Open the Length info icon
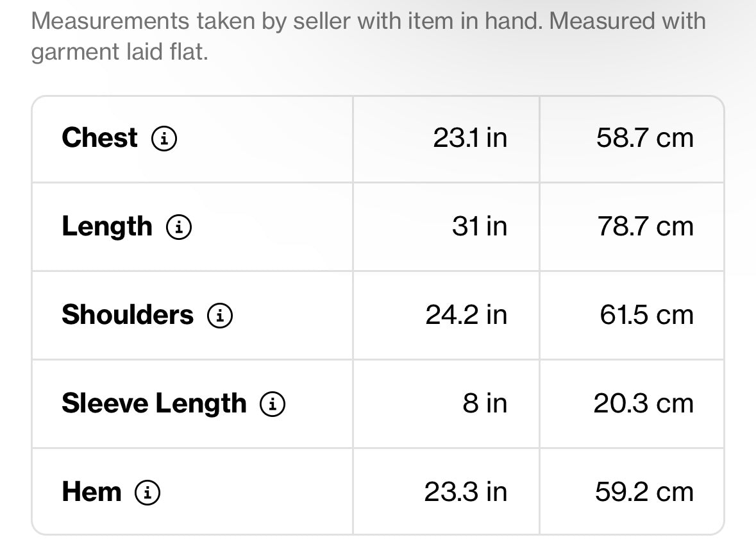Screen dimensions: 756x560 179,226
